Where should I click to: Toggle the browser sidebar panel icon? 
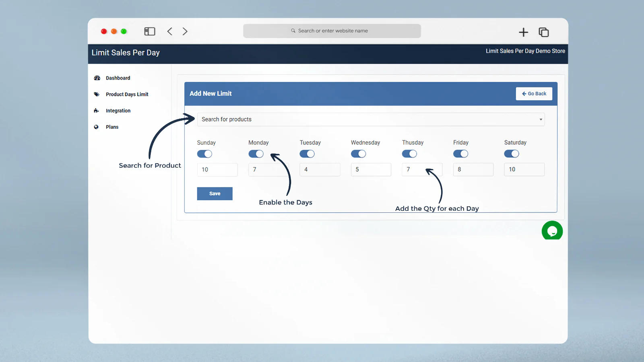(x=150, y=31)
